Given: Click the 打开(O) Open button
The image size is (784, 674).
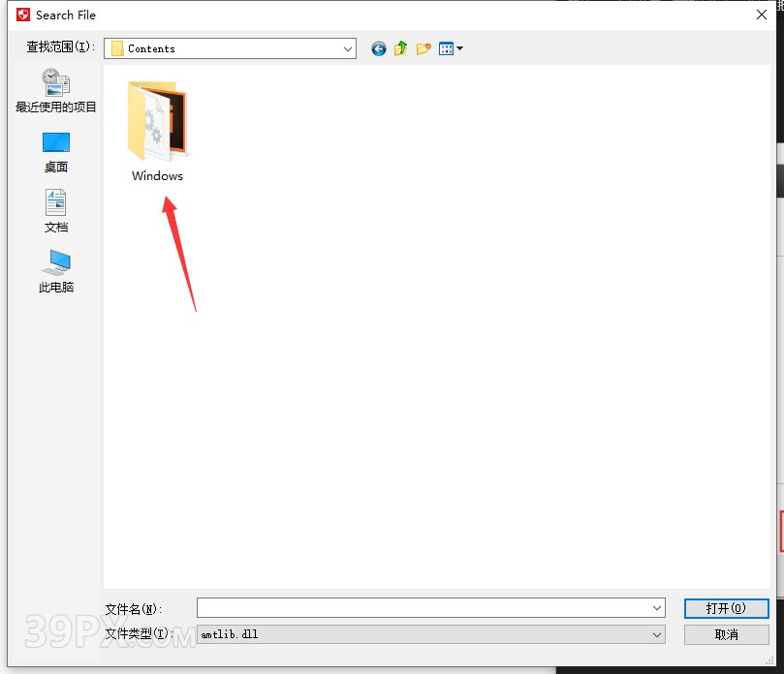Looking at the screenshot, I should coord(726,608).
